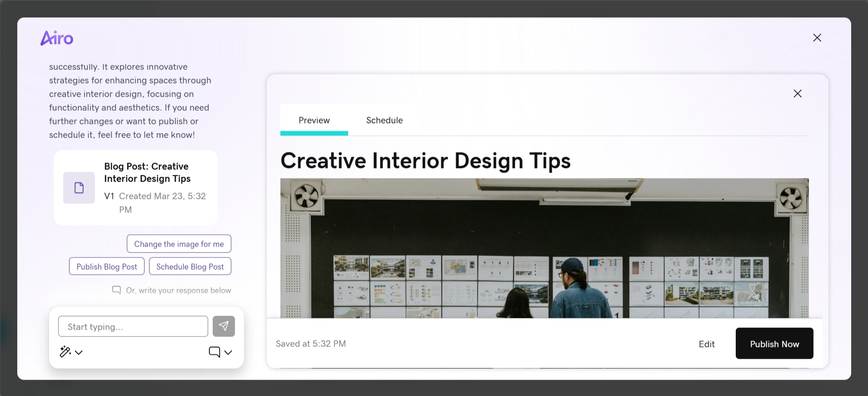Click the chat bubble icon in input box
Image resolution: width=868 pixels, height=396 pixels.
[x=215, y=352]
